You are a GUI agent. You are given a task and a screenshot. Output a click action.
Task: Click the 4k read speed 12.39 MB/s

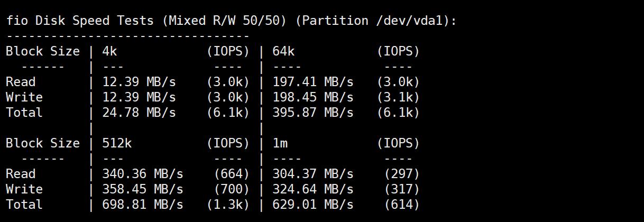click(139, 82)
